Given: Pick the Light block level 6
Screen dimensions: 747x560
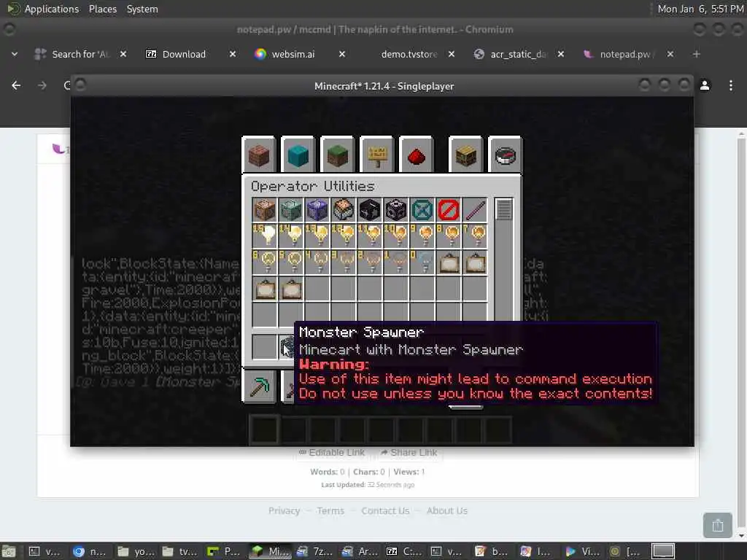Looking at the screenshot, I should [265, 262].
